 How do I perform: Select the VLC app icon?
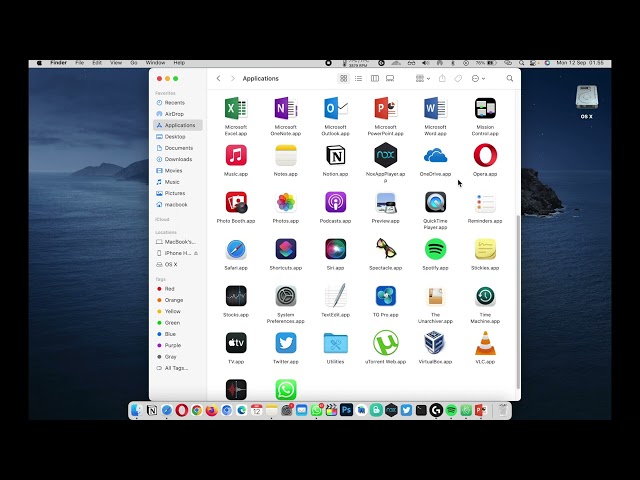click(x=485, y=343)
